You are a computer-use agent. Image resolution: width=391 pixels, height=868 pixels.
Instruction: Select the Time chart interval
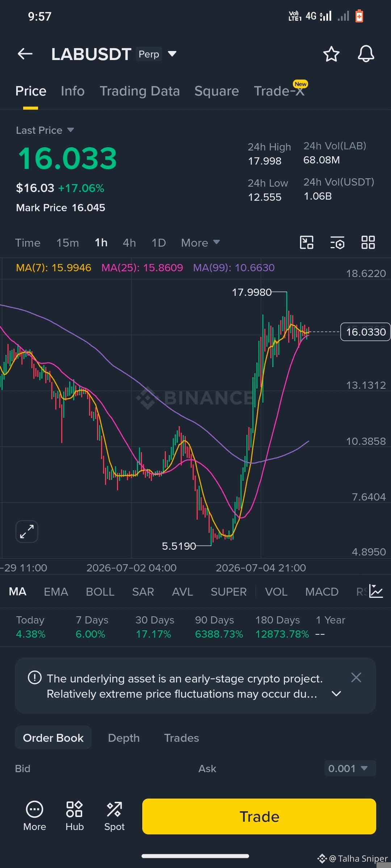click(x=28, y=243)
